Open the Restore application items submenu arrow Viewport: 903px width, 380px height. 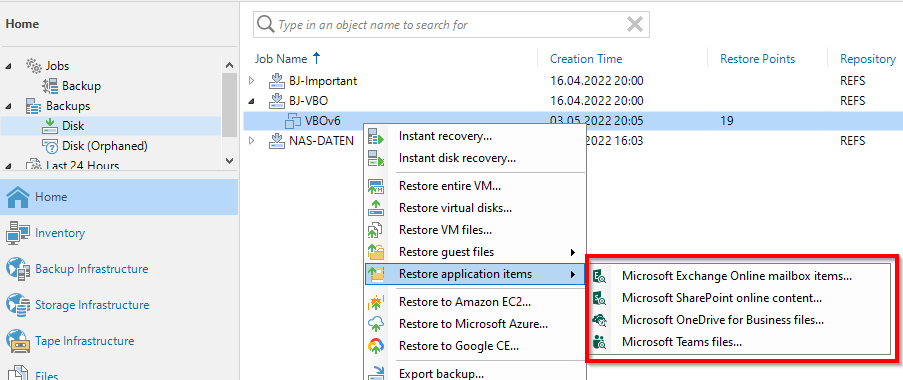[x=572, y=274]
